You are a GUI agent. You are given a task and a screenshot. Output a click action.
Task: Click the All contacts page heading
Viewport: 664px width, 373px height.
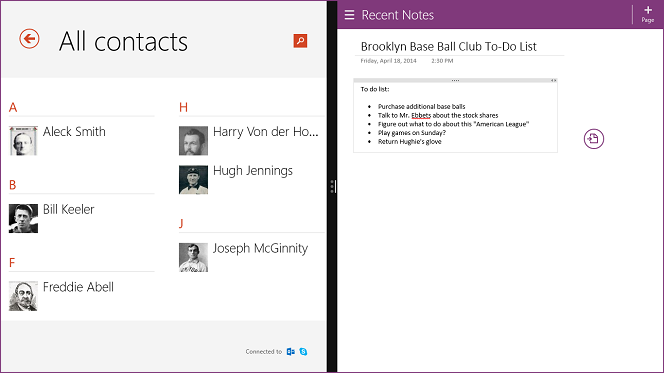point(123,41)
